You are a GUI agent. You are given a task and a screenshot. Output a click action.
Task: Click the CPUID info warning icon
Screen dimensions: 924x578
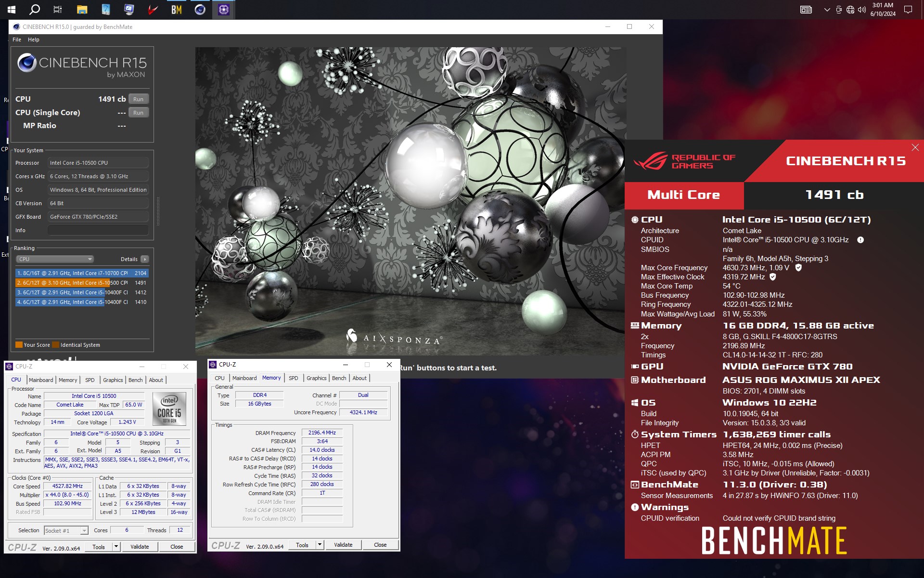coord(860,240)
